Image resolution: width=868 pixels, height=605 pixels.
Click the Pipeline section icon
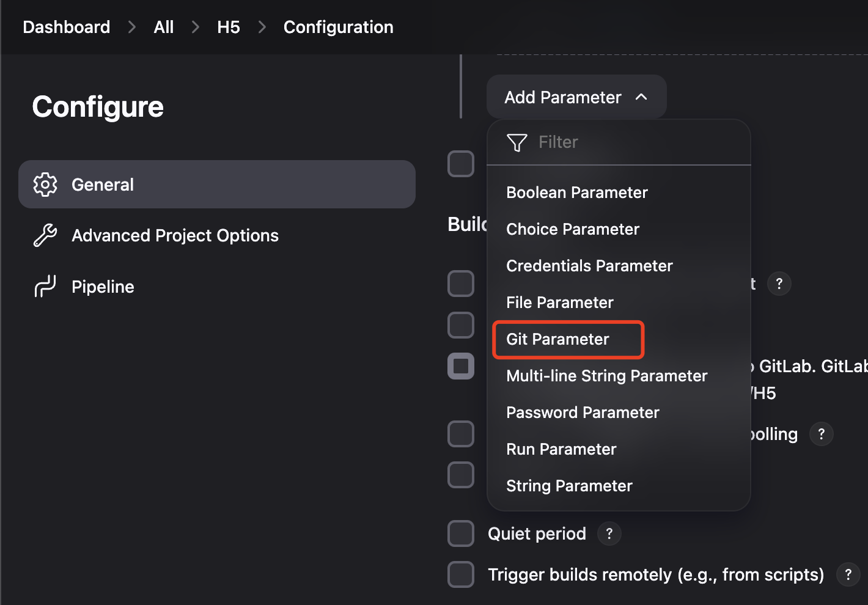[x=45, y=286]
